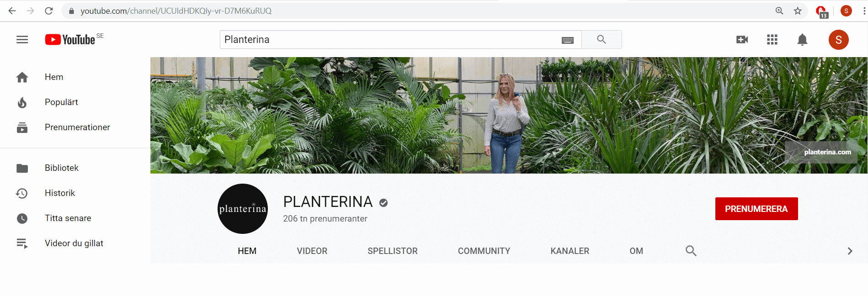Visit planterina.com link on banner
Viewport: 868px width, 296px height.
(x=827, y=152)
